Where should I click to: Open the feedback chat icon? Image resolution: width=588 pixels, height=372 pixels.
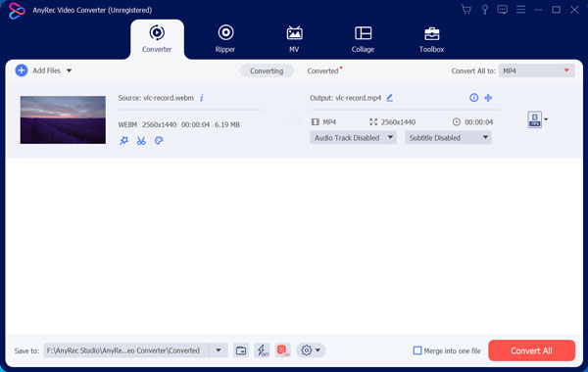click(503, 10)
